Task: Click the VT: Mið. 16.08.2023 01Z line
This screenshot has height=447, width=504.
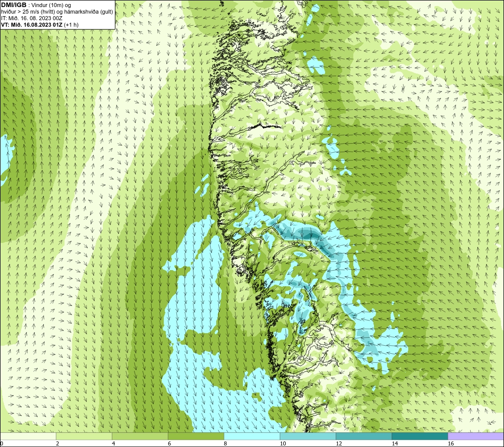Action: (39, 24)
